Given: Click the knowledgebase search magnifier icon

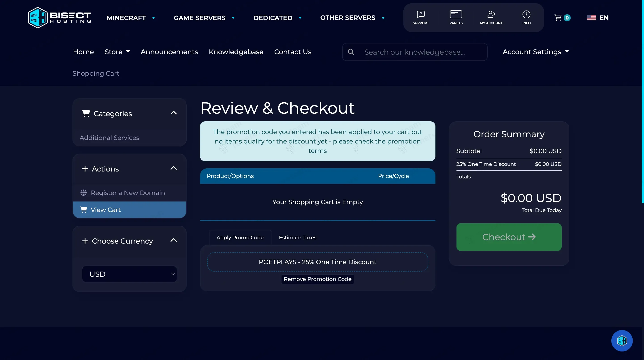Looking at the screenshot, I should tap(351, 52).
